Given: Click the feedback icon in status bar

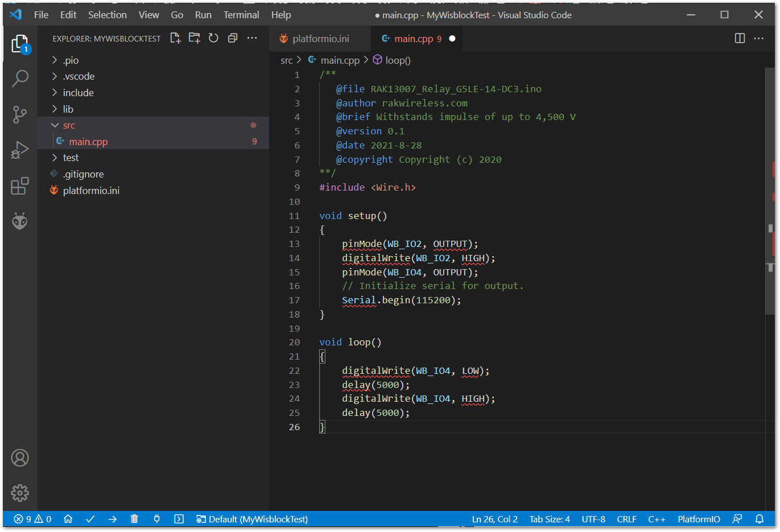Looking at the screenshot, I should [x=737, y=519].
